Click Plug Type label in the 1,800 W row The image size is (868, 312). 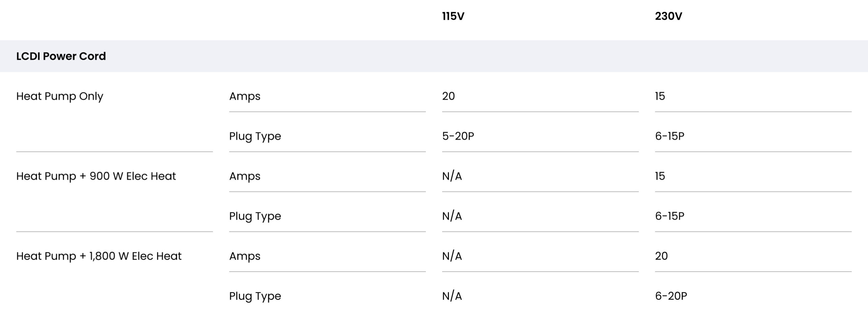[x=255, y=296]
